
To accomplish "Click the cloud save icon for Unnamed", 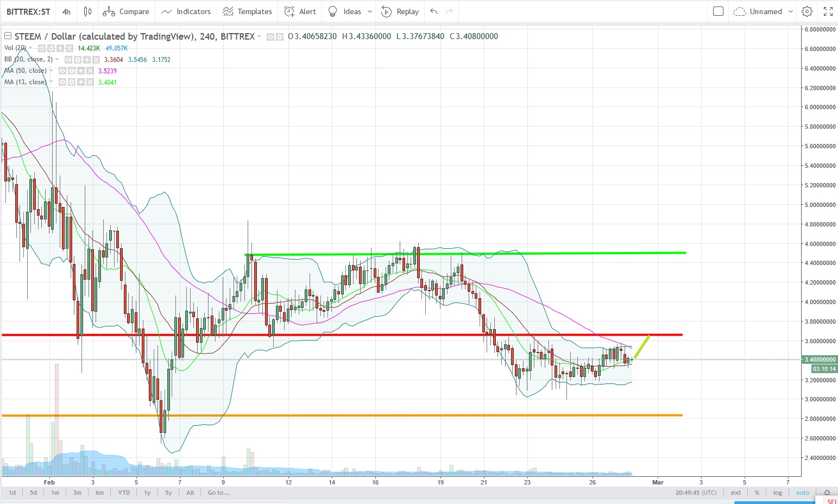I will pyautogui.click(x=739, y=11).
